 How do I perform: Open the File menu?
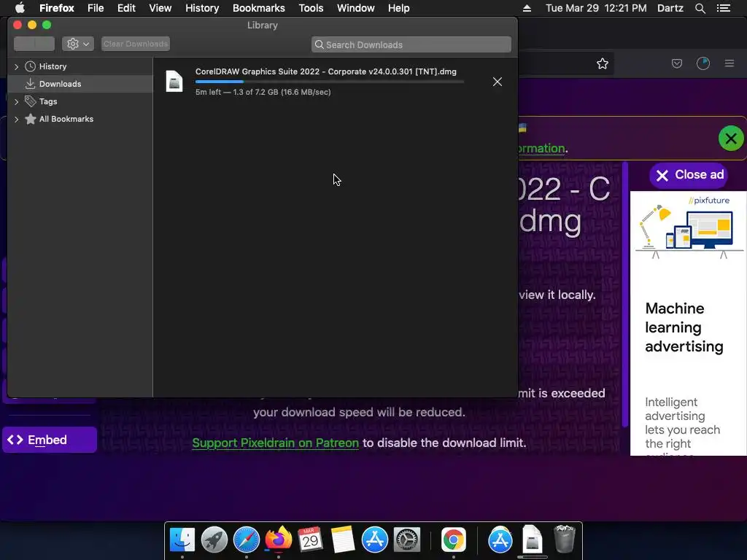[x=96, y=8]
